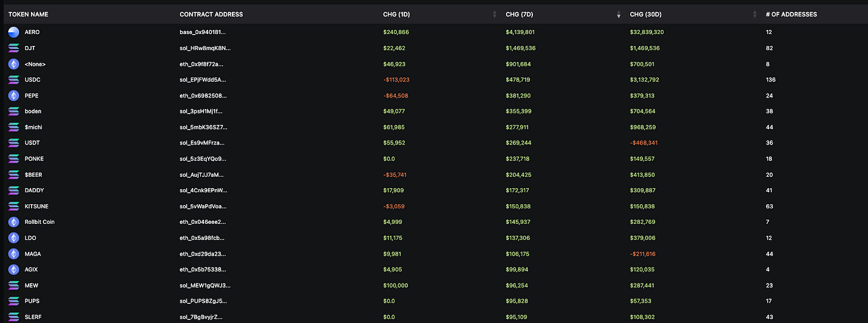The width and height of the screenshot is (868, 323).
Task: Click contract address base_0x940181...
Action: coord(203,32)
